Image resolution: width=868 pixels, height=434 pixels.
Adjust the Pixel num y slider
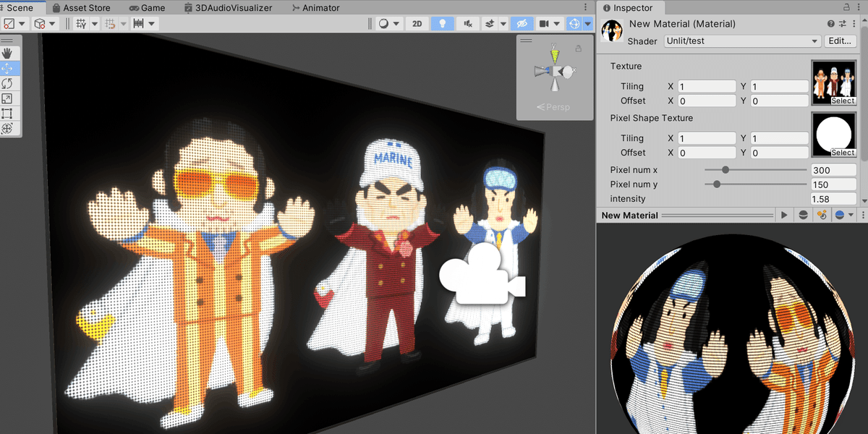[755, 184]
